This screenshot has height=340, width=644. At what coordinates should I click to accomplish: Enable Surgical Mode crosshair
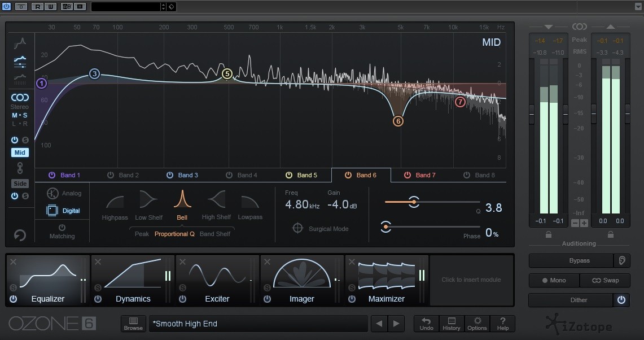pos(298,228)
